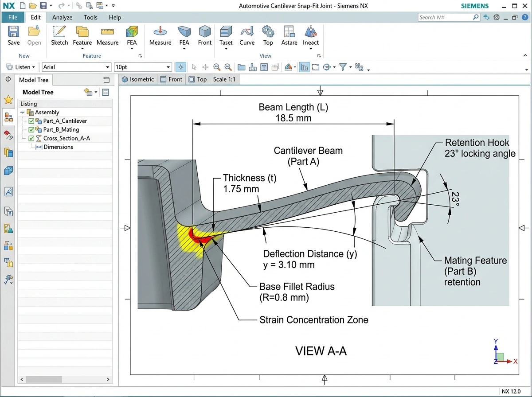Viewport: 532px width, 397px height.
Task: Click the ruler Measure icon in the Feature group
Action: click(107, 32)
